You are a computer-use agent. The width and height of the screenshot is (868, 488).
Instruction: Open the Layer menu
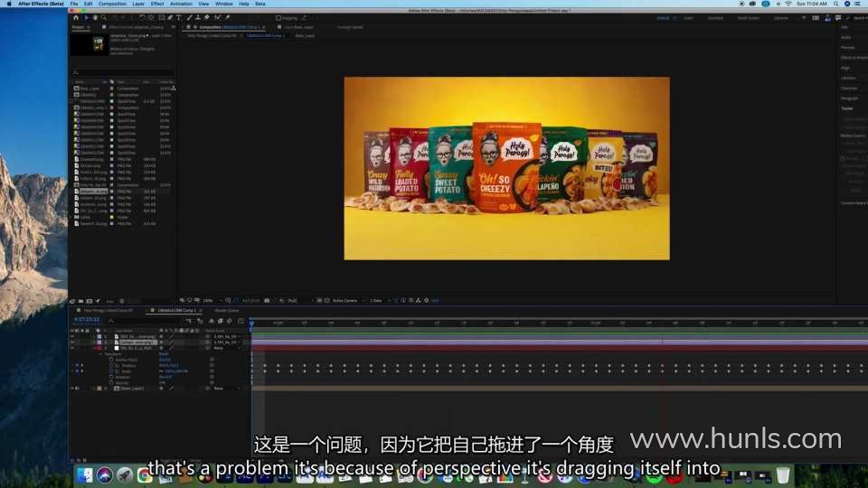(138, 4)
